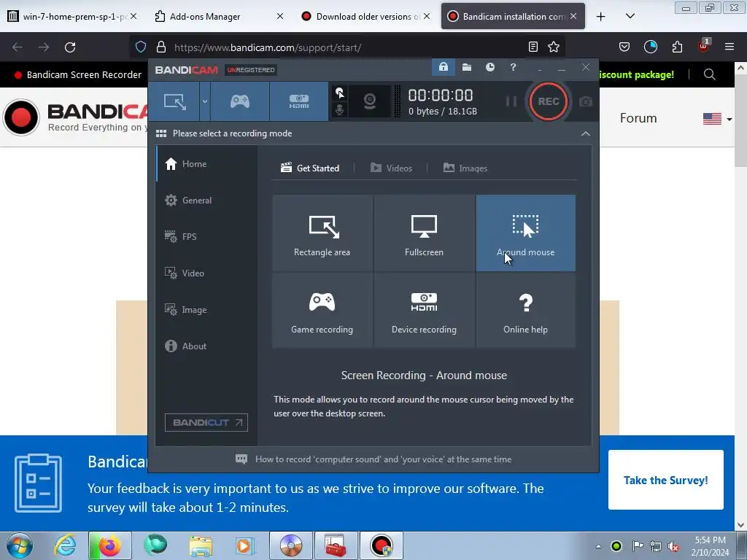
Task: Open the screen recording mode dropdown arrow
Action: tap(205, 101)
